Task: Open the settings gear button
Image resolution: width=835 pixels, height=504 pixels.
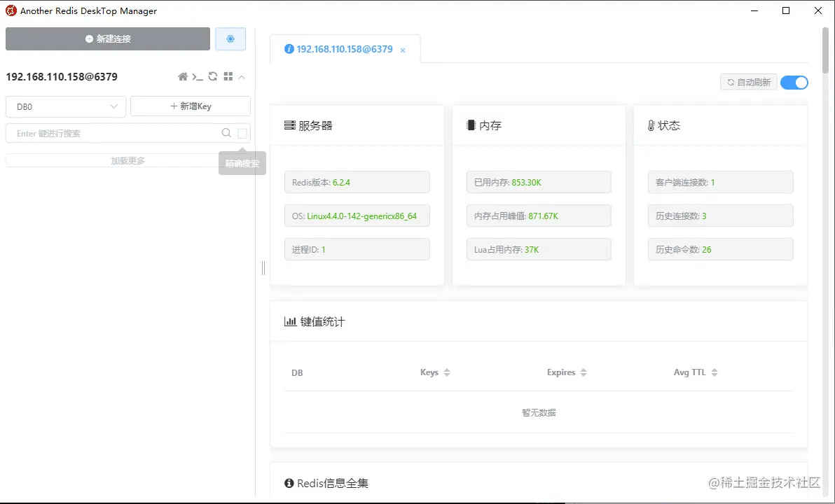Action: point(230,39)
